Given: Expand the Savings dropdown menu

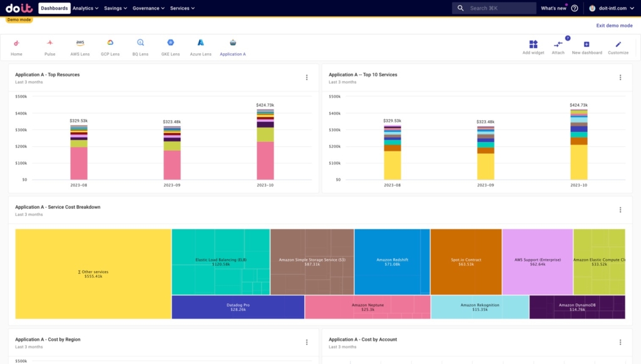Looking at the screenshot, I should (x=115, y=8).
